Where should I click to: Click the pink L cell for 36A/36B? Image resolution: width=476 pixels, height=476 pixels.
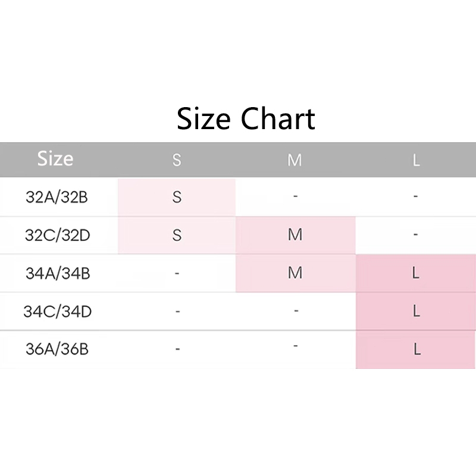415,350
